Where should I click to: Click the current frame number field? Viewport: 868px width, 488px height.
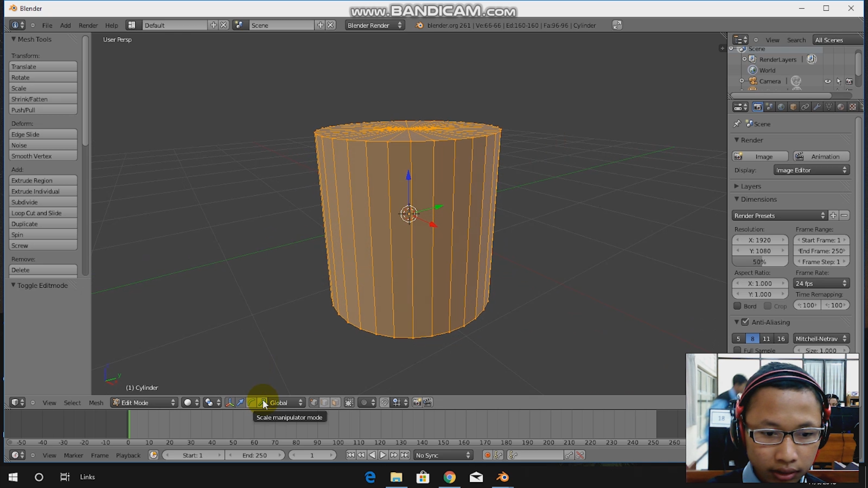coord(313,455)
